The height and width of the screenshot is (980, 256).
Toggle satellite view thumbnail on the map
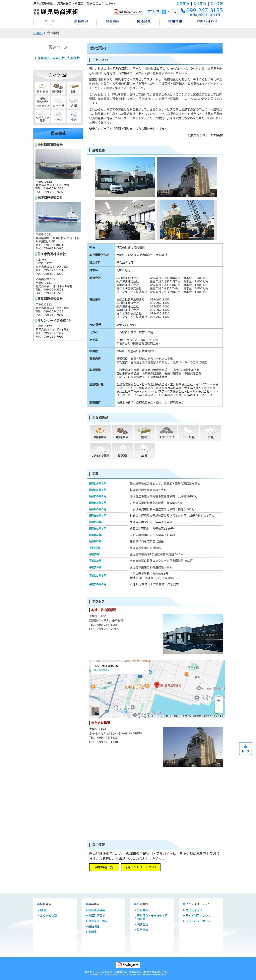point(96,711)
